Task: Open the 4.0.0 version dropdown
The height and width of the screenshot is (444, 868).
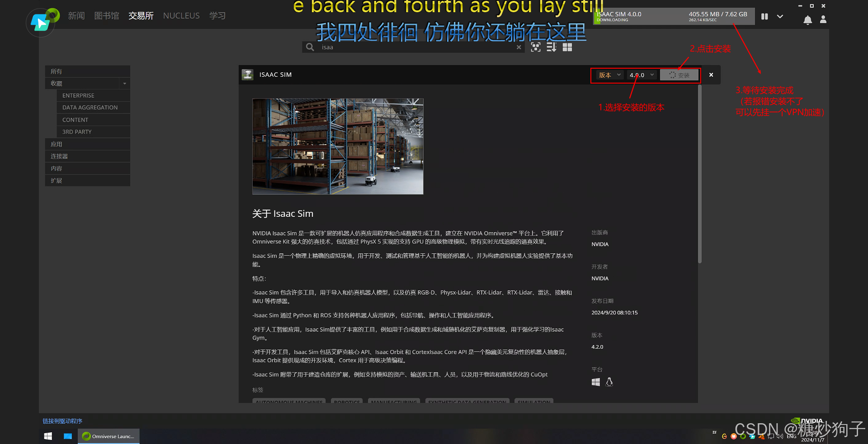Action: click(x=642, y=75)
